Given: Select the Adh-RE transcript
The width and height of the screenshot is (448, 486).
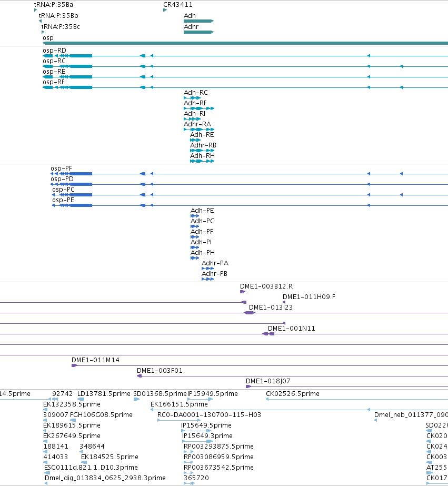Looking at the screenshot, I should click(195, 140).
